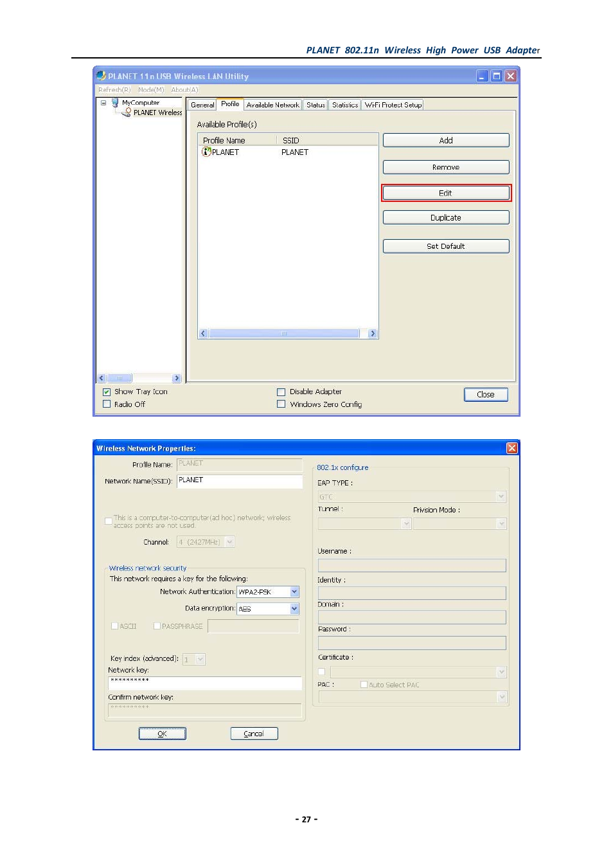The height and width of the screenshot is (868, 613).
Task: Switch to the General tab
Action: (202, 105)
